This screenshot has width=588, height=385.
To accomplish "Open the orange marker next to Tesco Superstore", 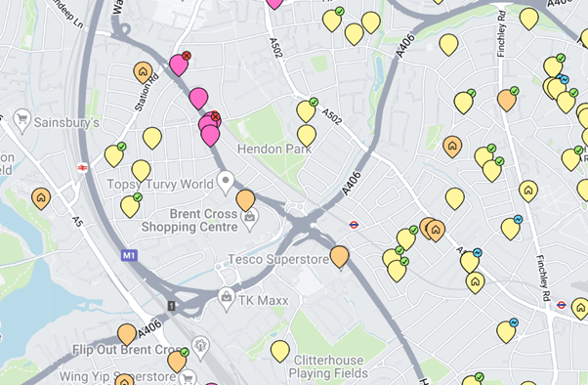I will pos(339,257).
